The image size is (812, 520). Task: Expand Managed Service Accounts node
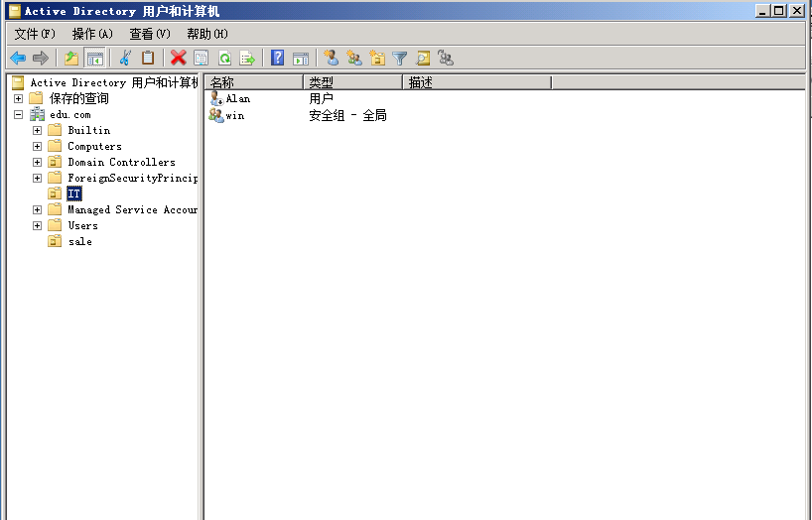tap(38, 209)
